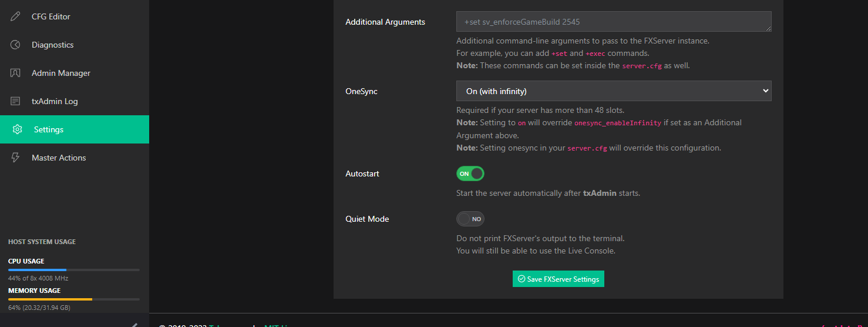Image resolution: width=868 pixels, height=327 pixels.
Task: Select txAdmin Log menu entry
Action: pyautogui.click(x=55, y=101)
